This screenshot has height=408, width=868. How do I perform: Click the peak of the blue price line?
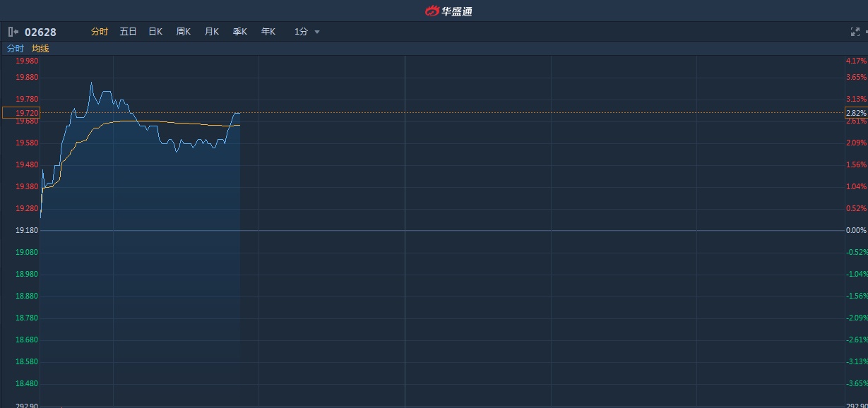(91, 83)
